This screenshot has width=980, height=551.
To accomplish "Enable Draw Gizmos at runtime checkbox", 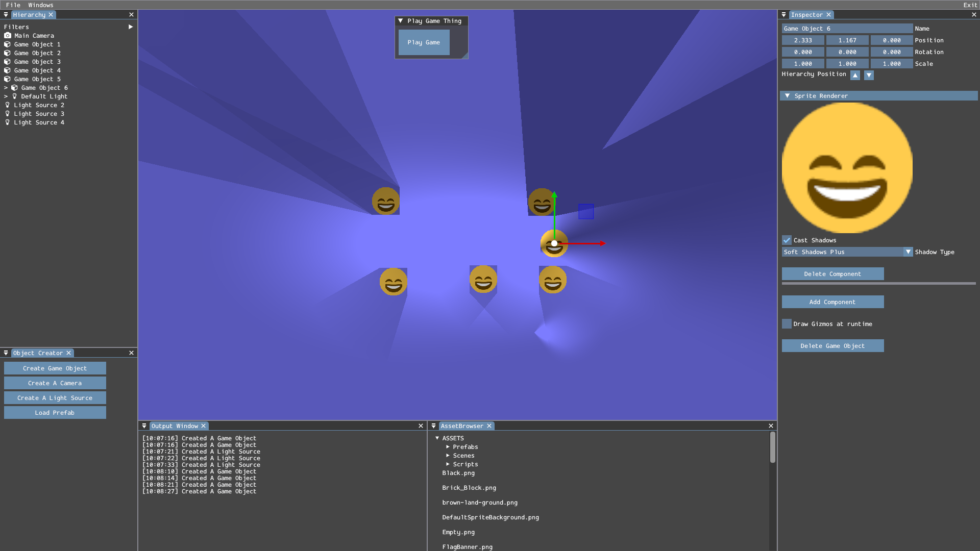I will (787, 324).
